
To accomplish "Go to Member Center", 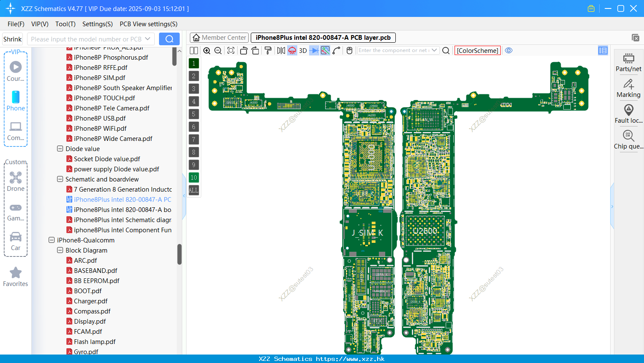I will (219, 38).
